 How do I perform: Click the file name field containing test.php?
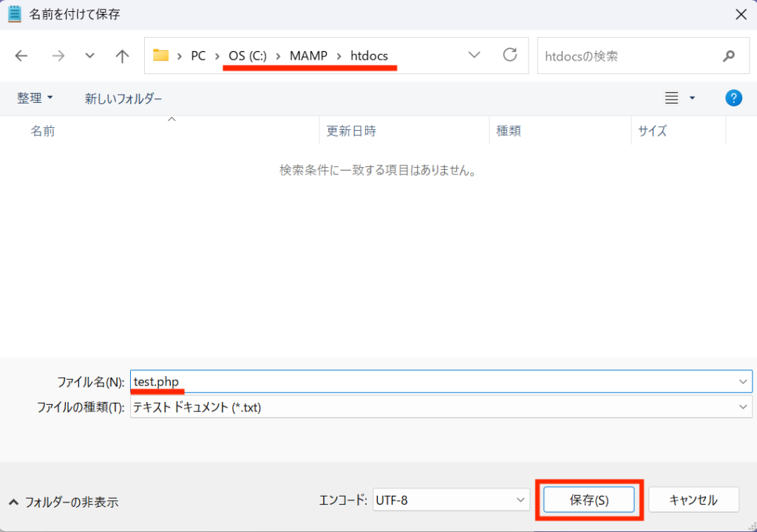pos(441,382)
